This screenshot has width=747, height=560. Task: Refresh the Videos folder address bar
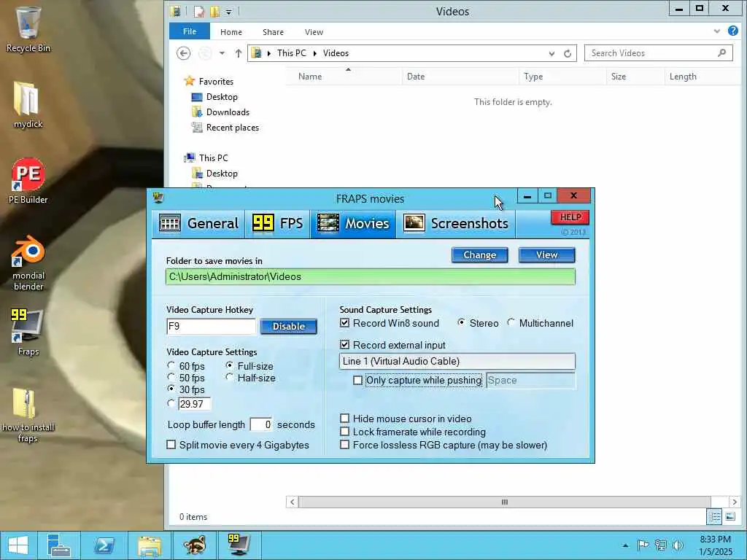tap(567, 53)
